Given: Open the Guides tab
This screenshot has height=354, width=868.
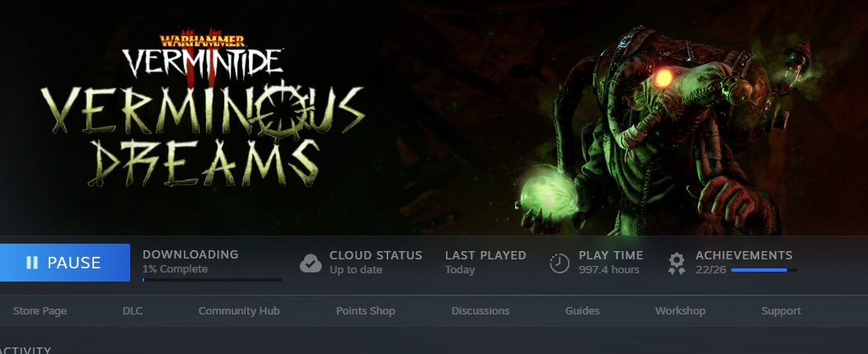Looking at the screenshot, I should (x=582, y=311).
